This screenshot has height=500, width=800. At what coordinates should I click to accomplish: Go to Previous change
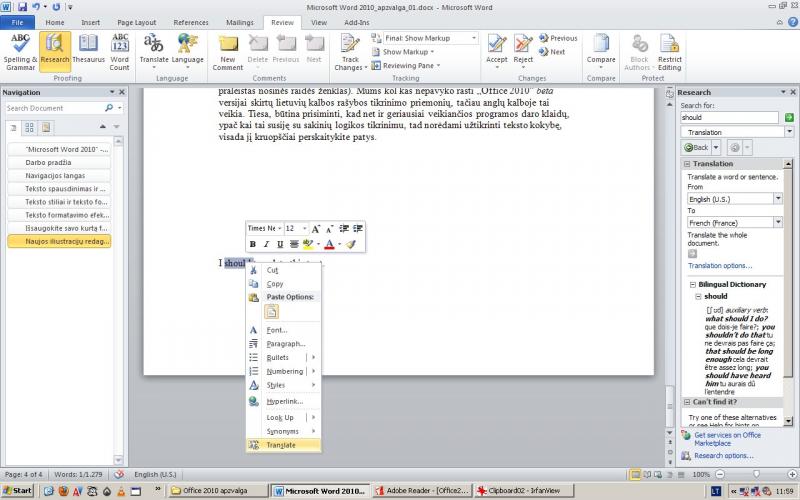[558, 38]
